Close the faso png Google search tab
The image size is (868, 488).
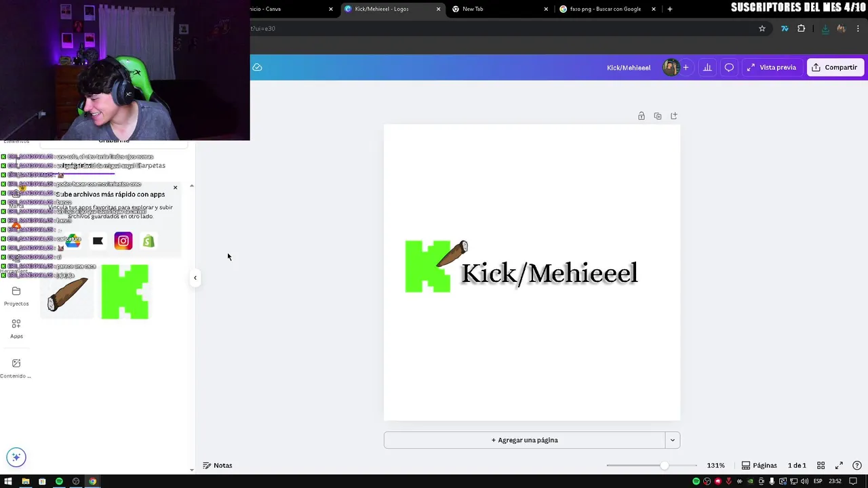(654, 9)
